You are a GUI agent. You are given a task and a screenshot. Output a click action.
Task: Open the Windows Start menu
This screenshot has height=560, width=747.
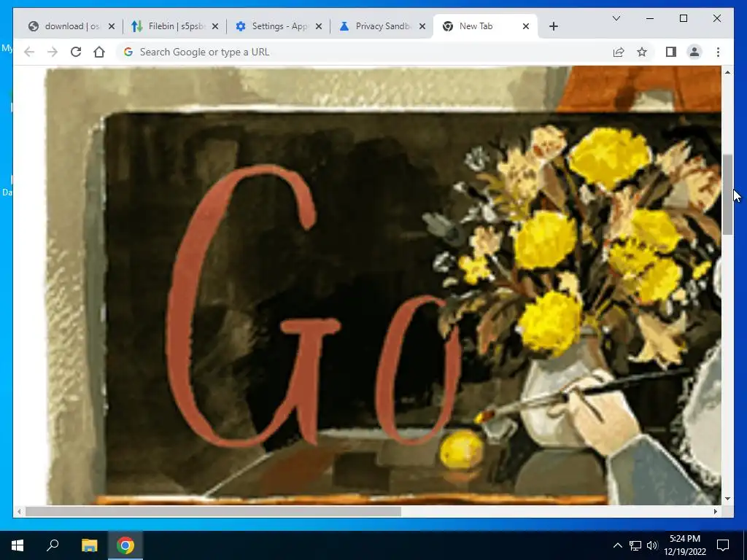coord(18,545)
